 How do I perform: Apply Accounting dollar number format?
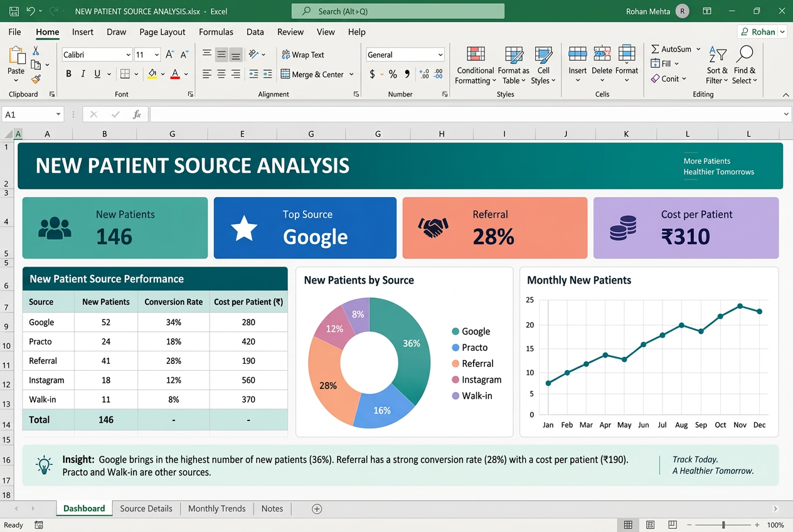[373, 74]
